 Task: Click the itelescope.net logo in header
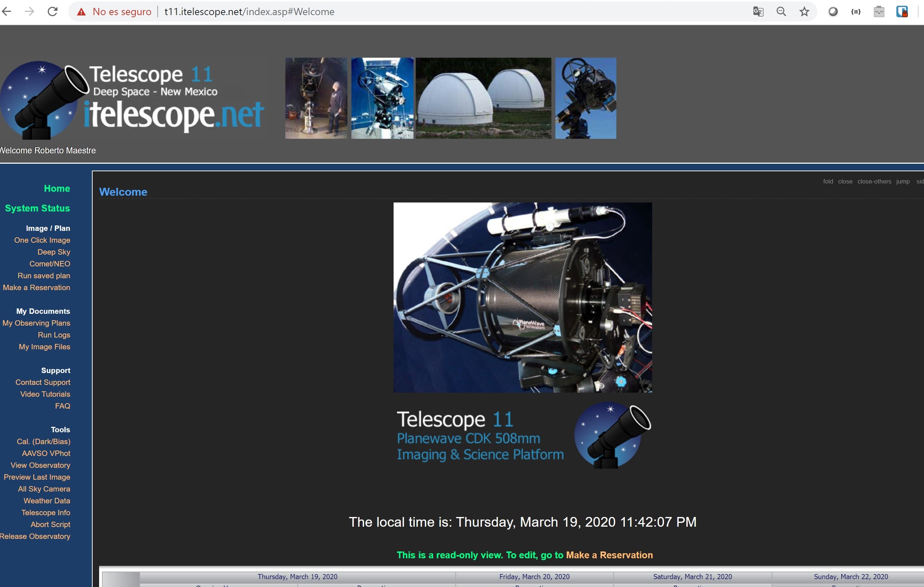(x=132, y=101)
